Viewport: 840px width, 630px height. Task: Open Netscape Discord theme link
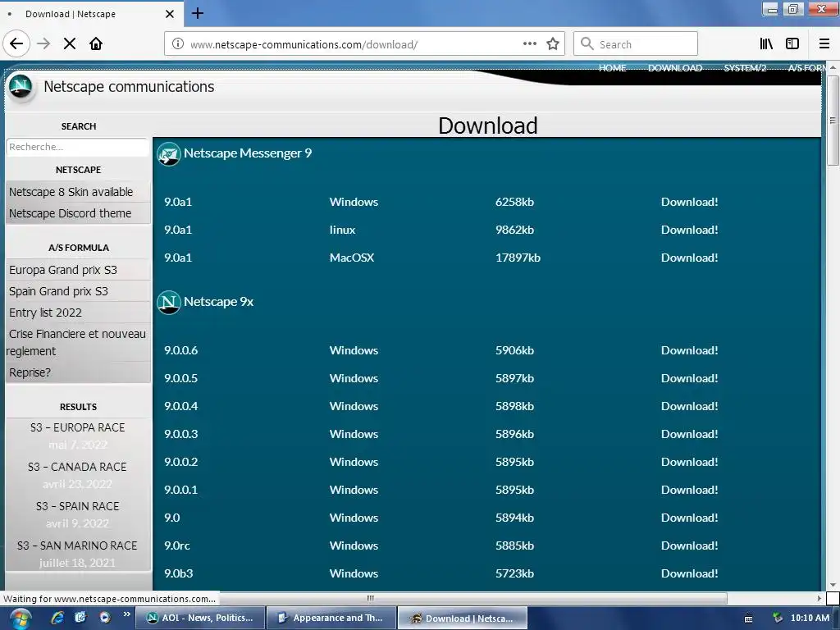[x=71, y=213]
